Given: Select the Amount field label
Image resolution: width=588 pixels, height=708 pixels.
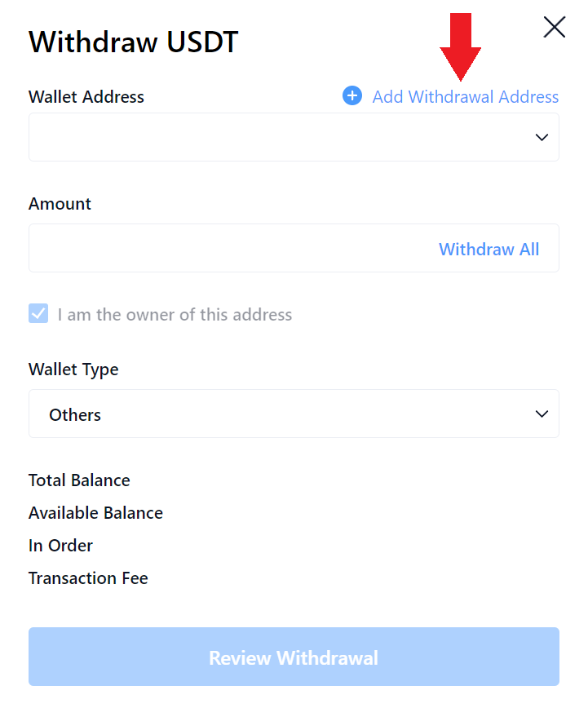Looking at the screenshot, I should 60,204.
